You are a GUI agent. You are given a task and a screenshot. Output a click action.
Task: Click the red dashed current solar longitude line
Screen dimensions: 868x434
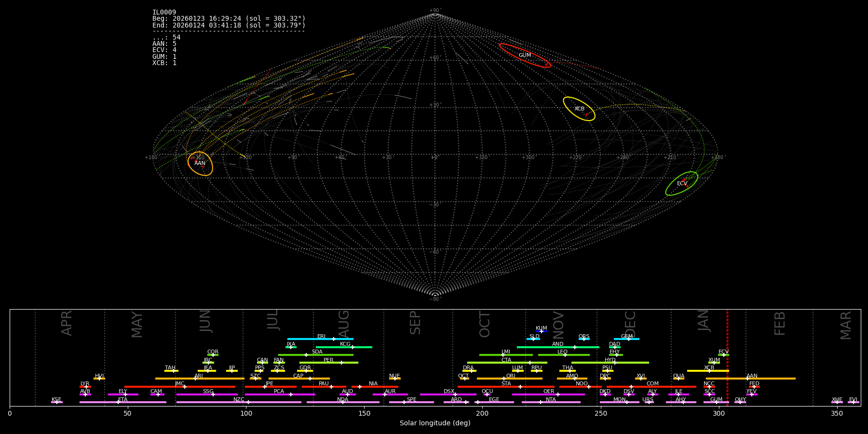pos(727,357)
